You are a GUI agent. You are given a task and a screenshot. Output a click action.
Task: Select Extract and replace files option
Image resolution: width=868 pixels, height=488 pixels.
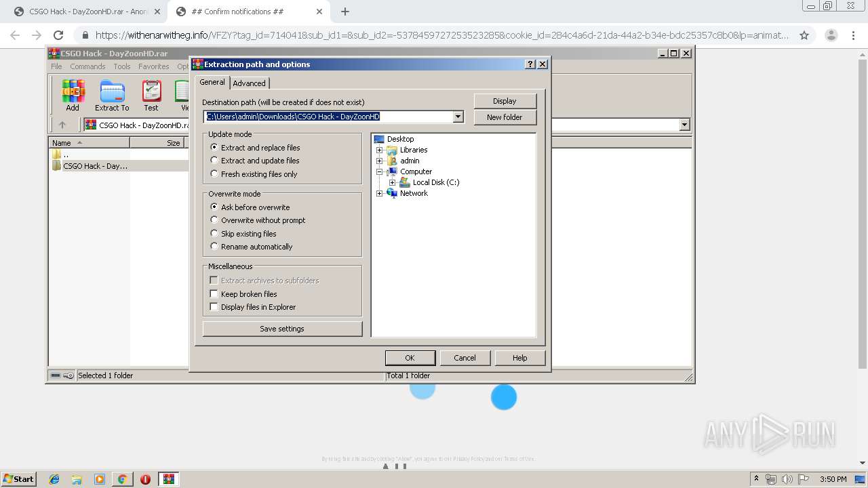pos(255,148)
